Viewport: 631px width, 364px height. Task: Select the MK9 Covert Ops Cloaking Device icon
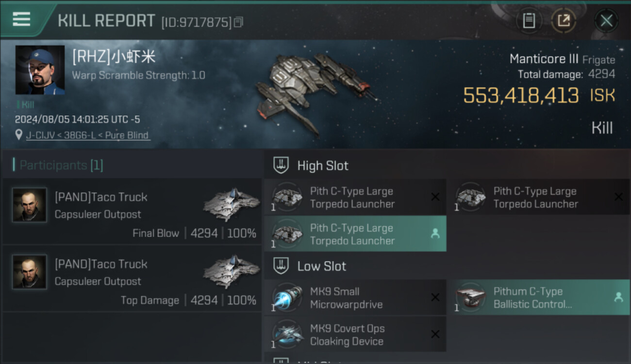[287, 334]
